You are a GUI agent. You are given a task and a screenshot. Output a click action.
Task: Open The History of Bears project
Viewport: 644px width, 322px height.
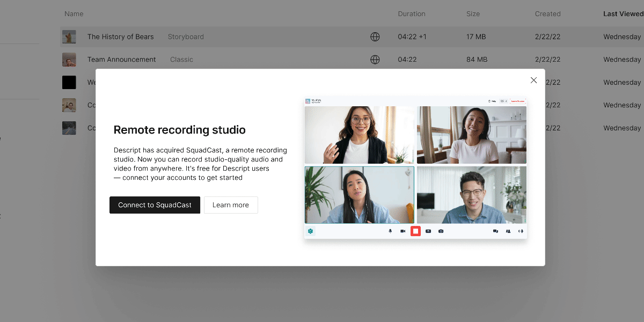(120, 37)
